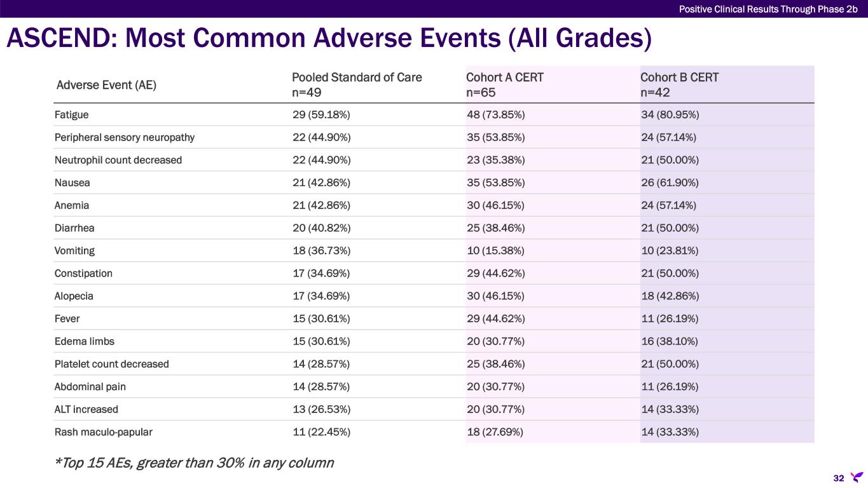Viewport: 868px width, 488px height.
Task: Select the 'Adverse Event (AE)' column header
Action: [106, 85]
